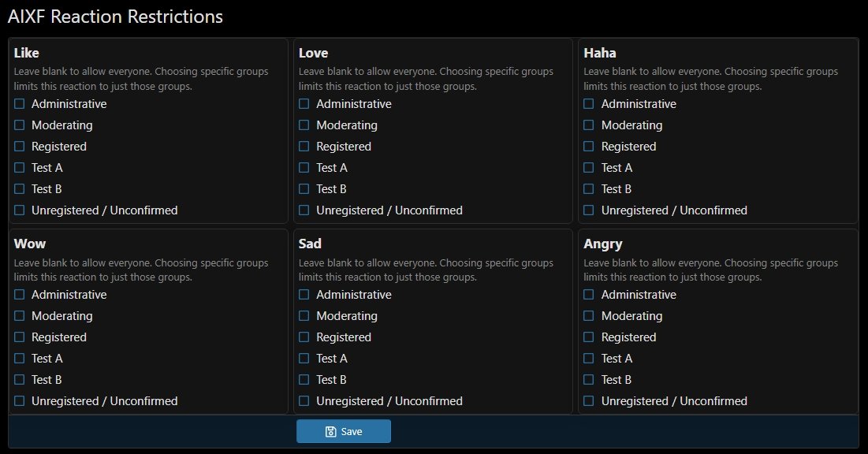Check Unregistered / Unconfirmed under Angry

[x=589, y=401]
